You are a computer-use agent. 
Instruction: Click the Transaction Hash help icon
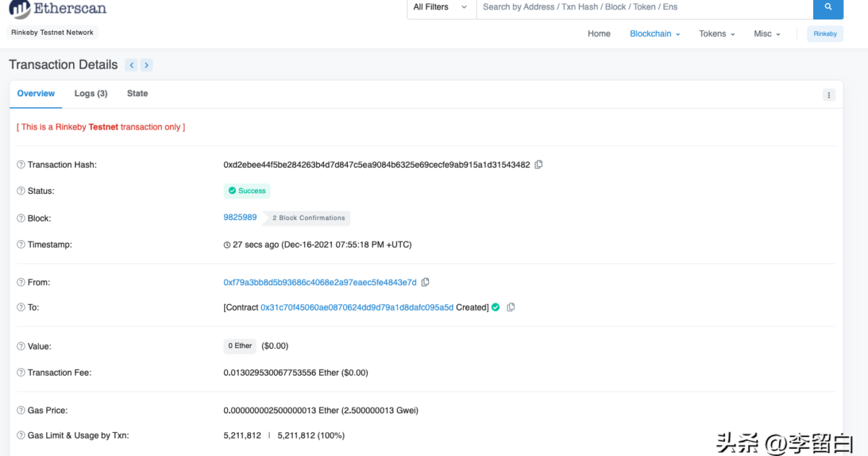[x=21, y=165]
